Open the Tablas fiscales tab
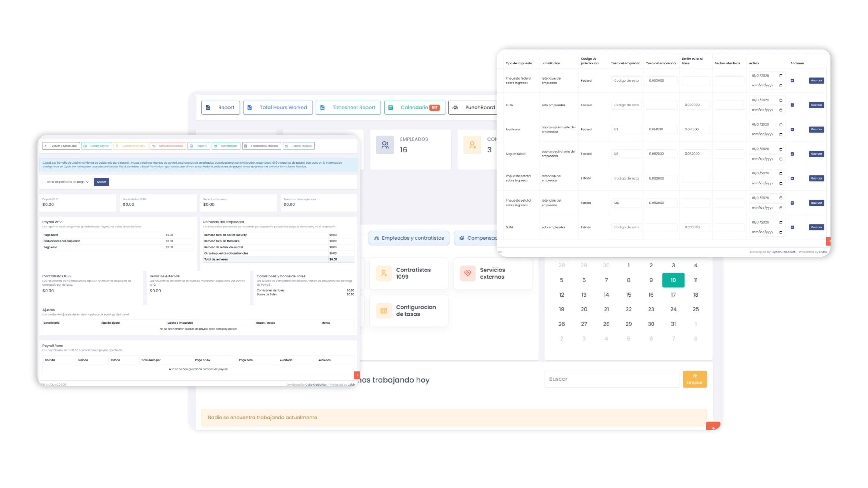Screen dimensions: 868x488 (299, 146)
